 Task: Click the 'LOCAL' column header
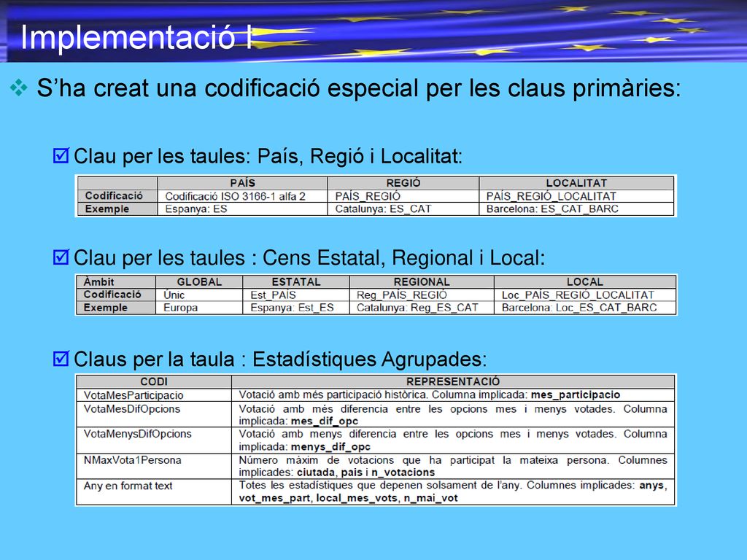(x=584, y=281)
